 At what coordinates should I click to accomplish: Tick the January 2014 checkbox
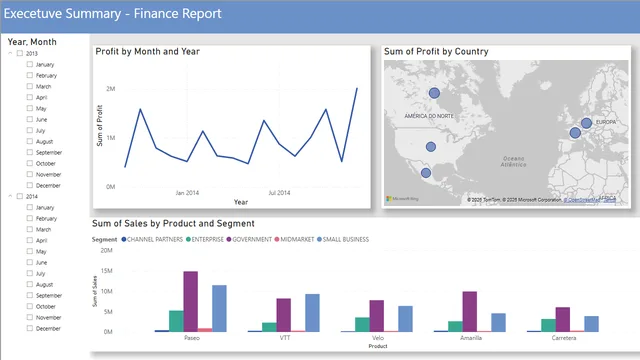30,207
